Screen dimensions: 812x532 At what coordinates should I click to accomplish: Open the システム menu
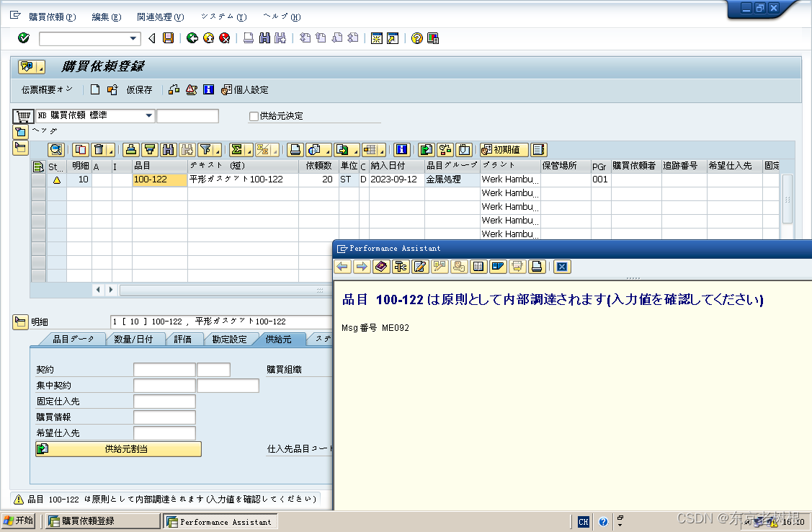226,16
